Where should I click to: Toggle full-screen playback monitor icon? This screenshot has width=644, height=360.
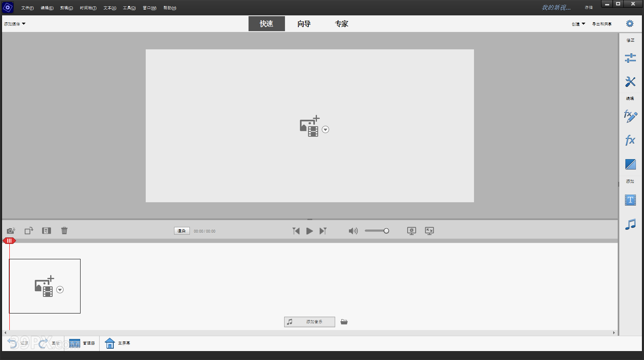(429, 231)
